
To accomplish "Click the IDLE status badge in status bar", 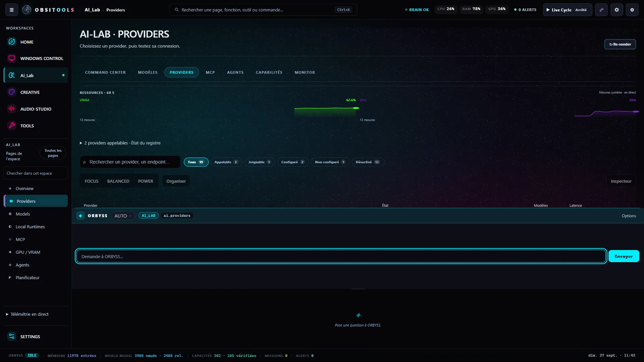I will click(32, 356).
